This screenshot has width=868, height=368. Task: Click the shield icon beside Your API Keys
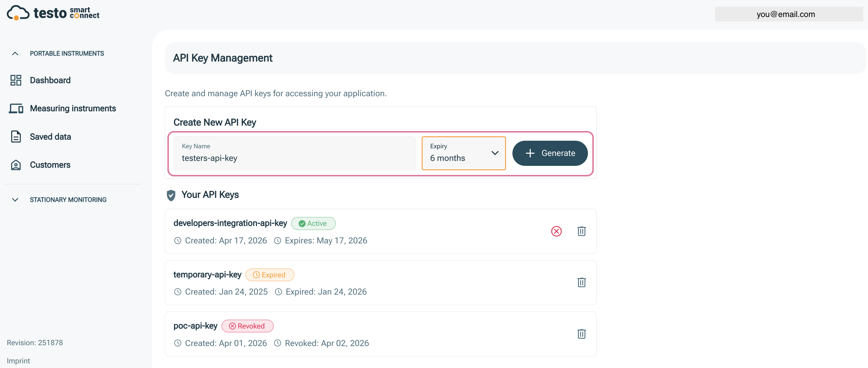coord(171,195)
